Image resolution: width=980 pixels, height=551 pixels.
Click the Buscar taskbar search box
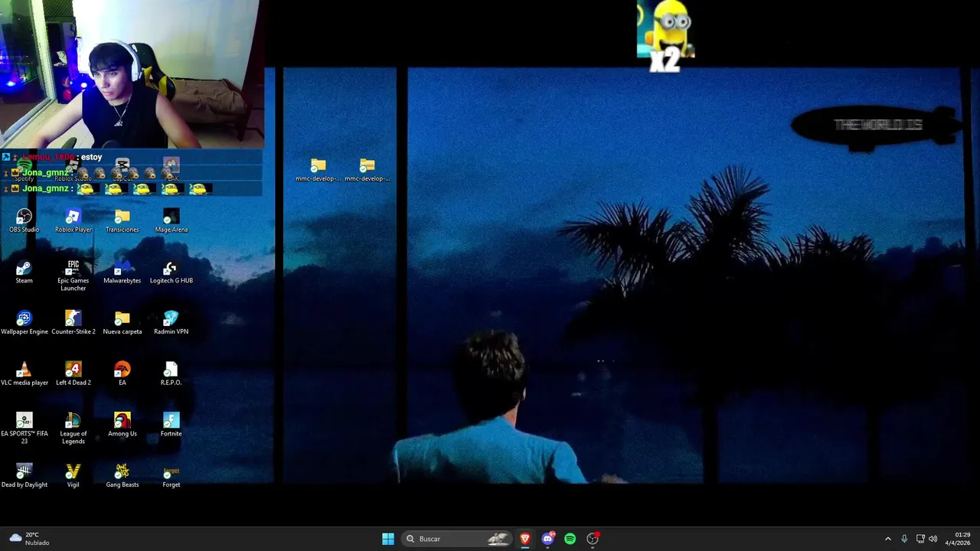click(457, 539)
